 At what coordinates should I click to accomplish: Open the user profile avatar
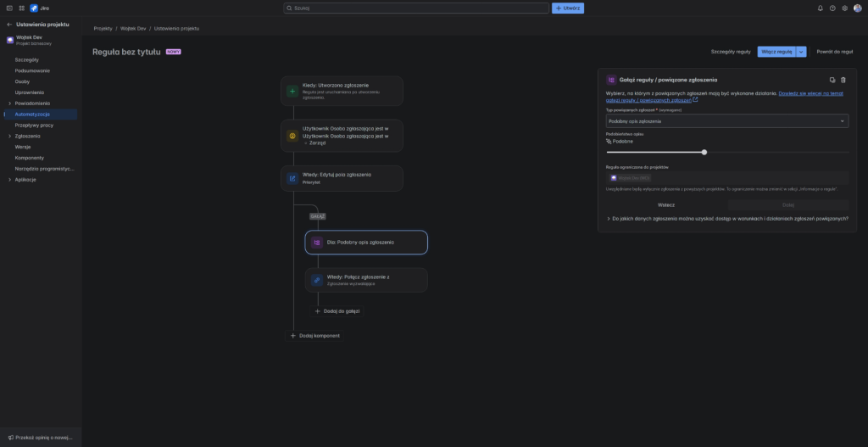pos(858,8)
